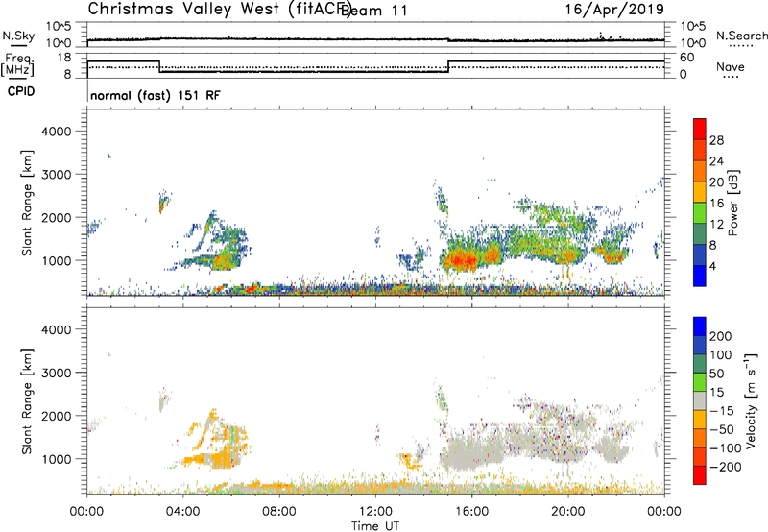Pick the red bottom segment of Velocity colorbar
Viewport: 768px width, 532px height.
point(700,475)
